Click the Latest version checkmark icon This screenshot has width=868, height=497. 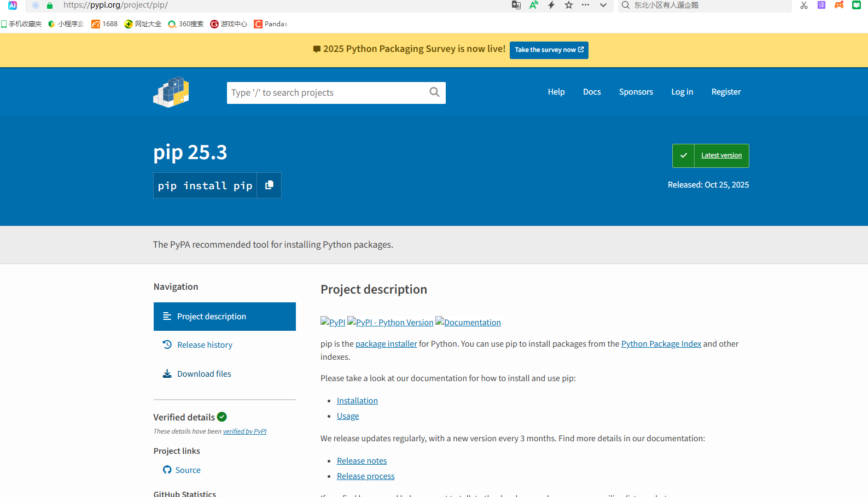pyautogui.click(x=684, y=155)
